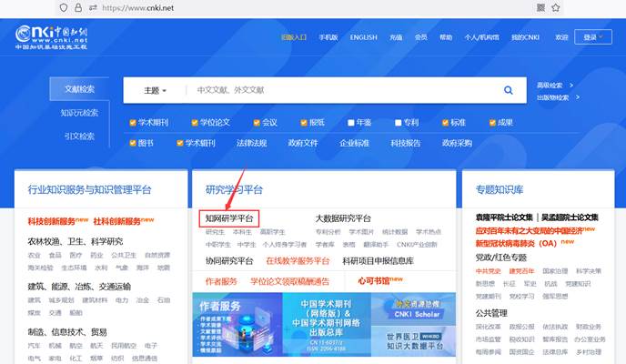Viewport: 626px width, 364px height.
Task: Open 在线教学服务平台 link
Action: pos(298,260)
